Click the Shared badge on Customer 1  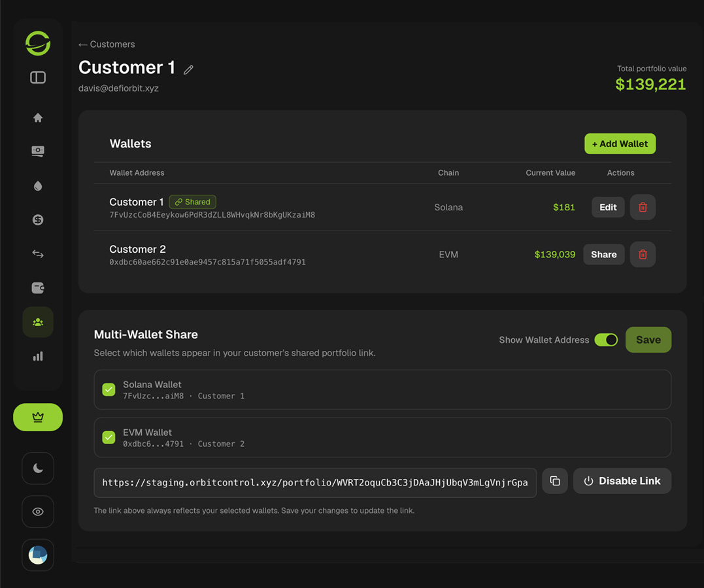coord(193,202)
